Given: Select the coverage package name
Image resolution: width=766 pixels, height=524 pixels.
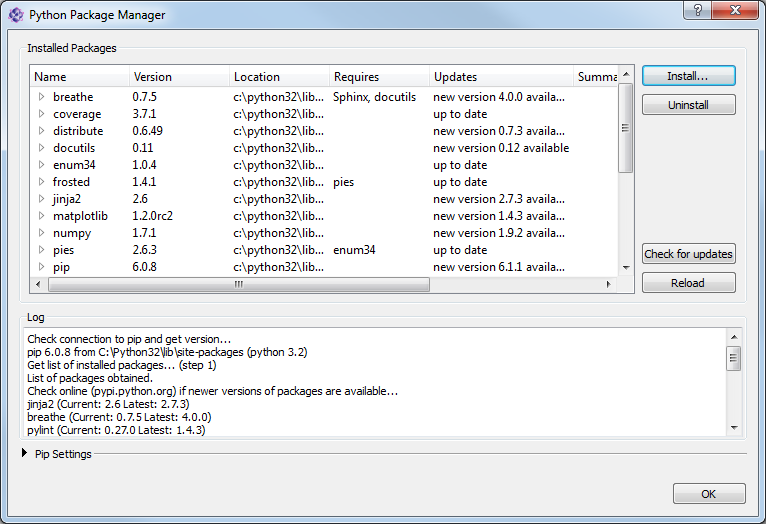Looking at the screenshot, I should 77,114.
